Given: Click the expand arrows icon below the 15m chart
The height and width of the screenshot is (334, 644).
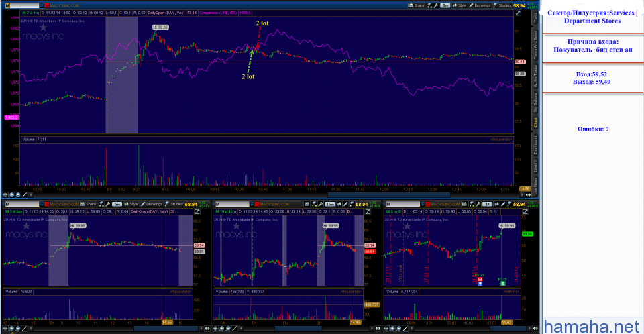Looking at the screenshot, I should click(x=378, y=328).
